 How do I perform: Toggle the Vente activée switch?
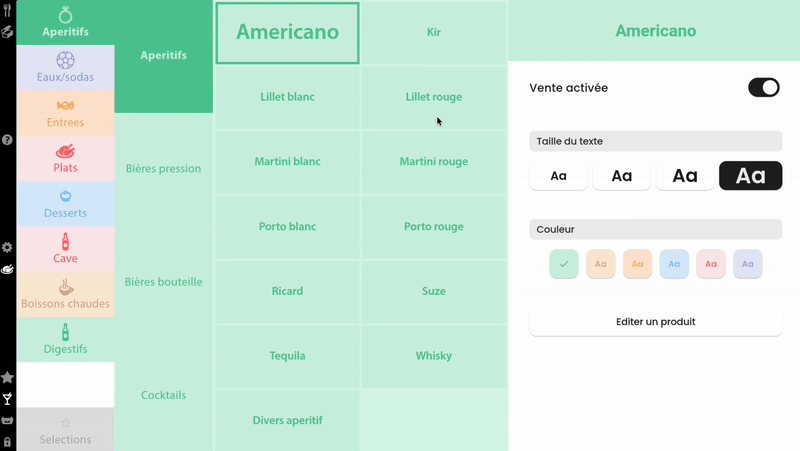763,88
